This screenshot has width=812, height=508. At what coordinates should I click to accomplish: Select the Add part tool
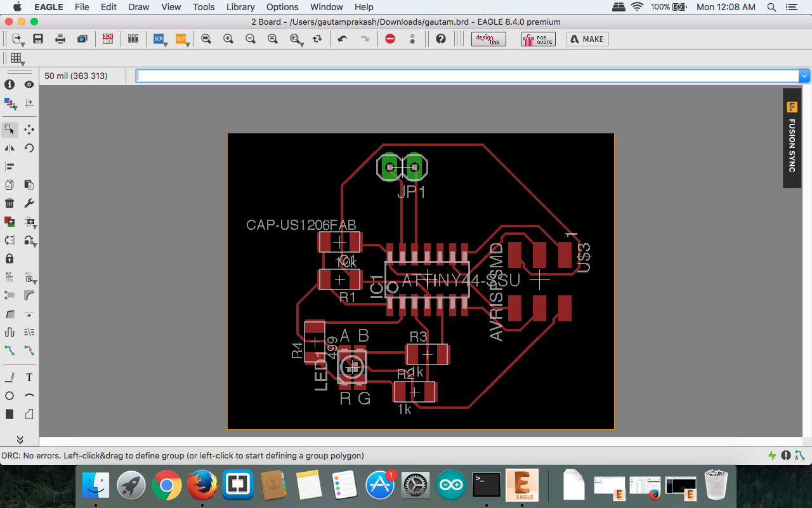click(x=10, y=222)
